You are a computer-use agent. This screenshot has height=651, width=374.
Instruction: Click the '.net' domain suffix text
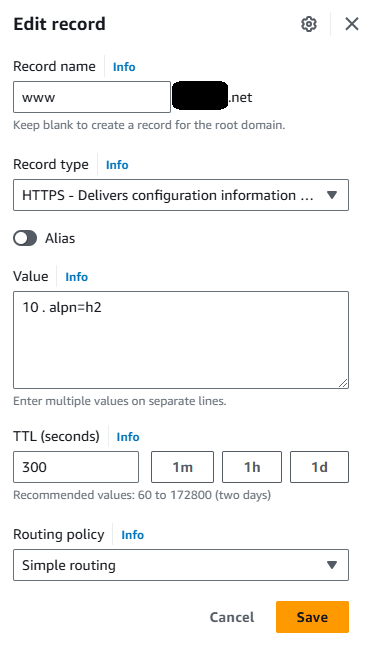coord(240,98)
